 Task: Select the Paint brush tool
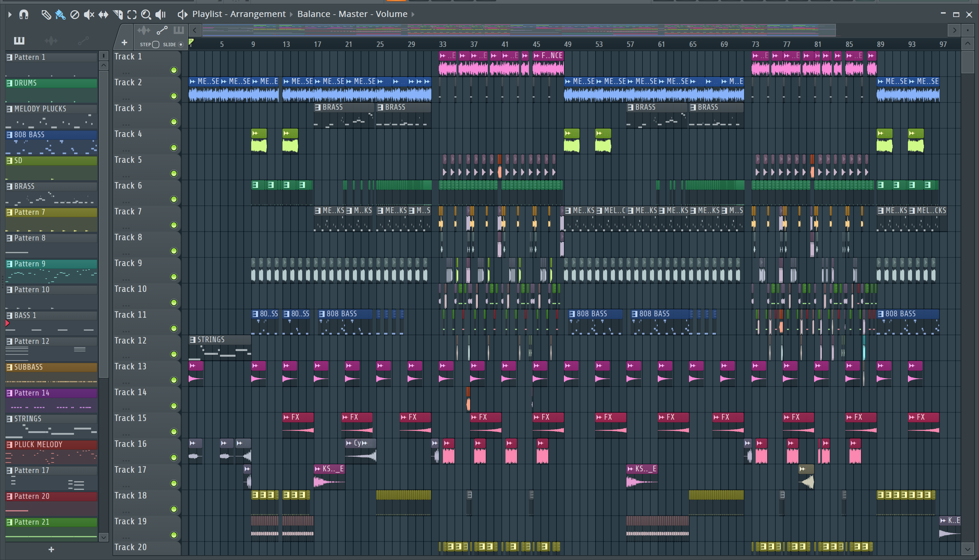[x=60, y=15]
